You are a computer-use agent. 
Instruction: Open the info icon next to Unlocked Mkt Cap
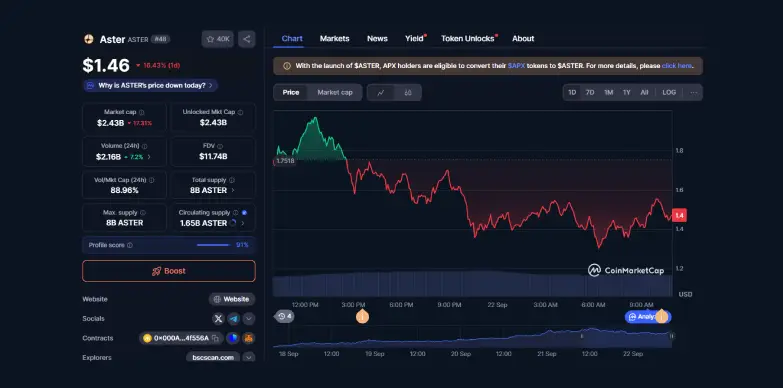240,112
